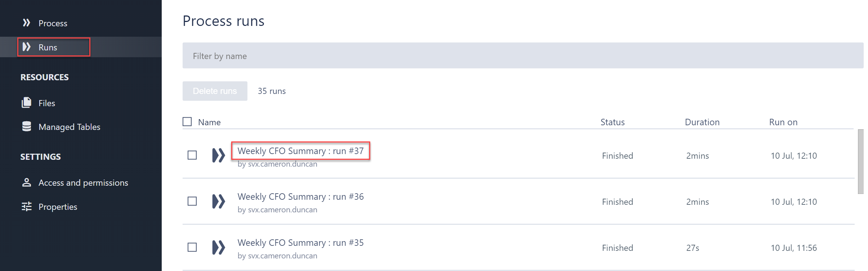Open Weekly CFO Summary : run #37

point(300,151)
